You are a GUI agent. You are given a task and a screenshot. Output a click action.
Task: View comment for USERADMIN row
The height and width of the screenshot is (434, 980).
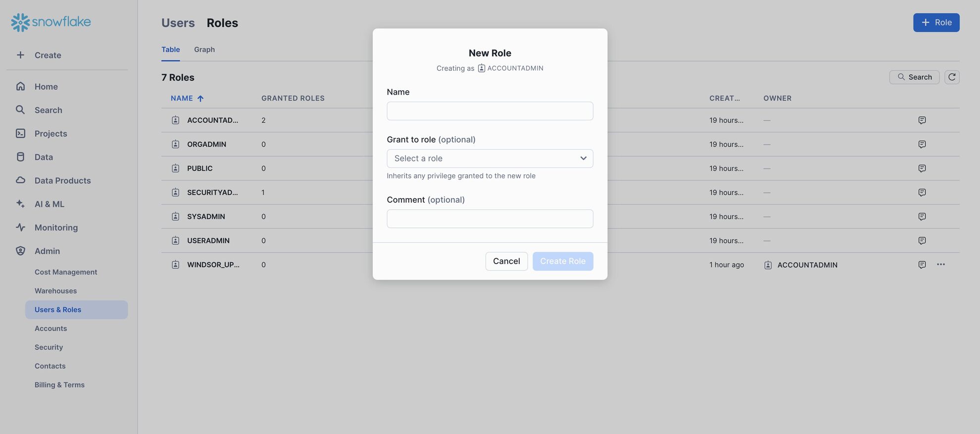click(922, 241)
